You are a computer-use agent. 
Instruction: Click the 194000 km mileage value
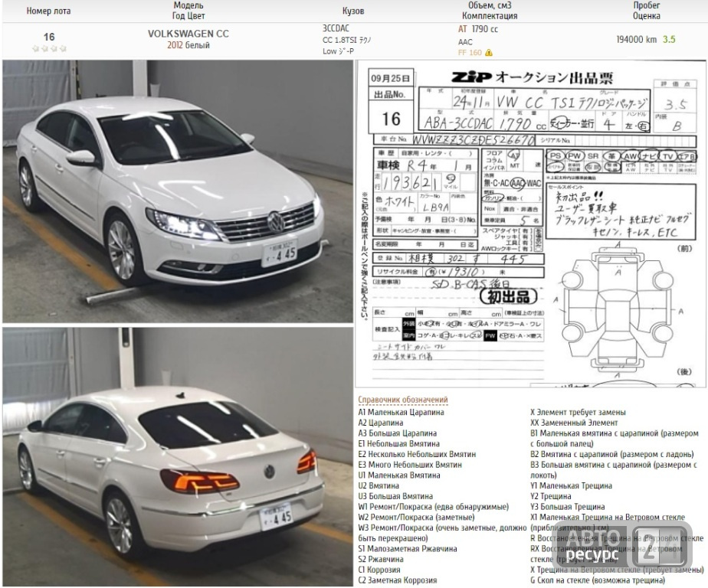tap(636, 40)
